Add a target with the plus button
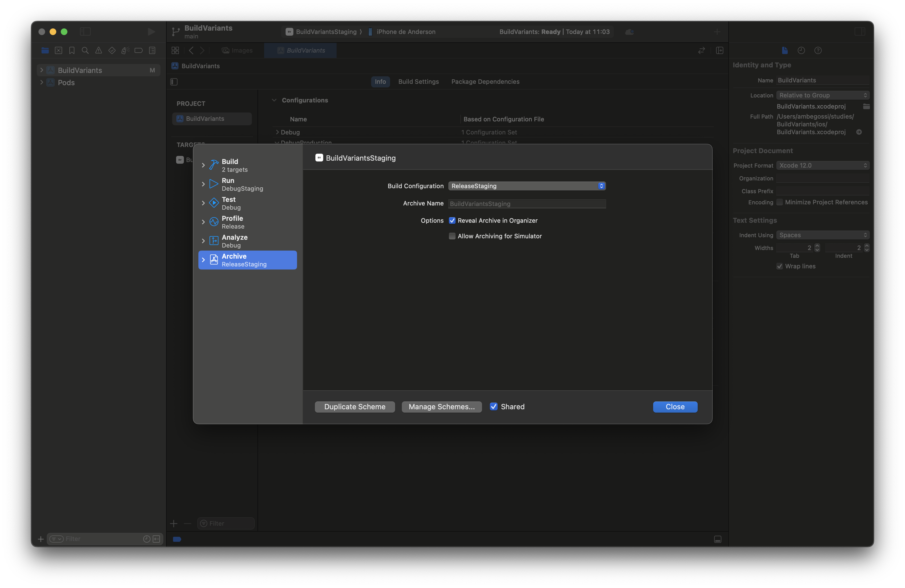 [174, 524]
